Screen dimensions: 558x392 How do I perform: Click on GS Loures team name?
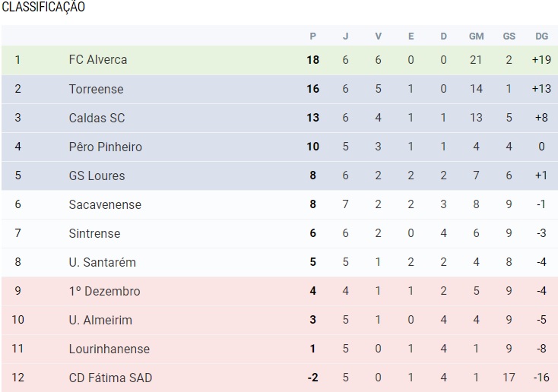[x=96, y=175]
